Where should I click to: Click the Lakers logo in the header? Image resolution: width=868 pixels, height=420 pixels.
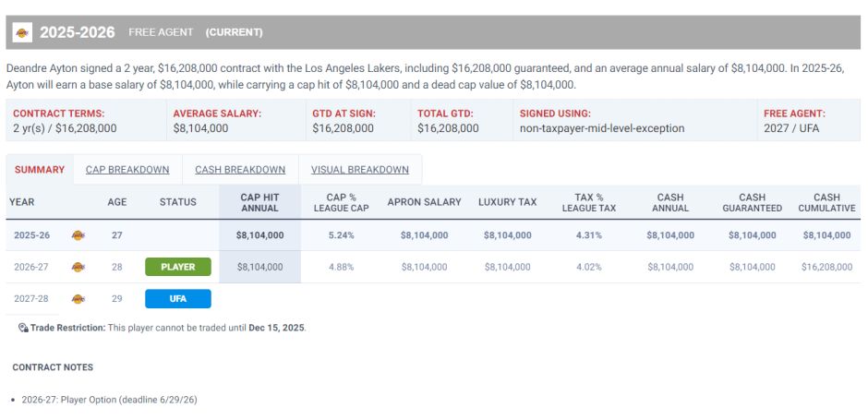tap(22, 32)
